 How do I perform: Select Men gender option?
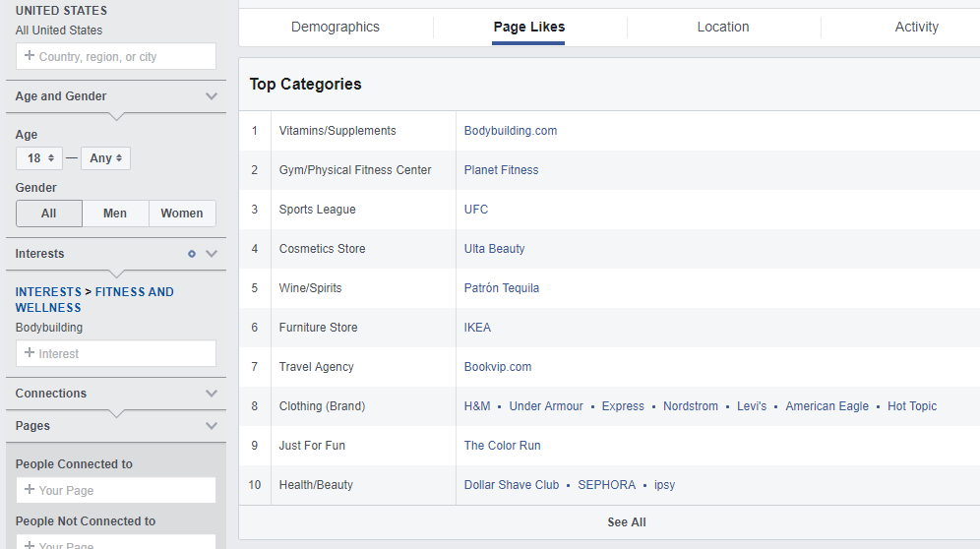coord(115,213)
